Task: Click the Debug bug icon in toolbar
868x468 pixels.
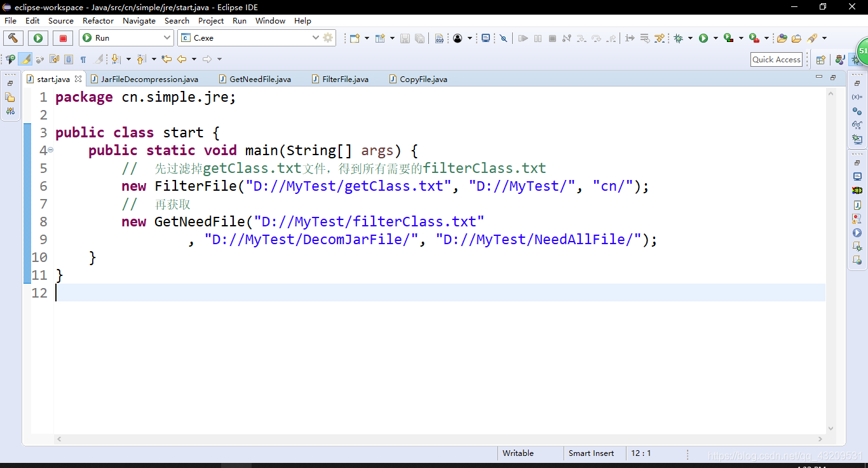Action: [679, 38]
